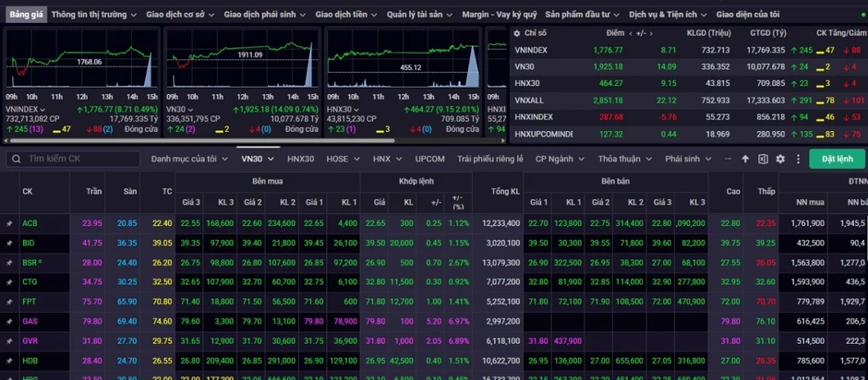Select VNINDEX row in index table
This screenshot has height=380, width=868.
click(688, 50)
